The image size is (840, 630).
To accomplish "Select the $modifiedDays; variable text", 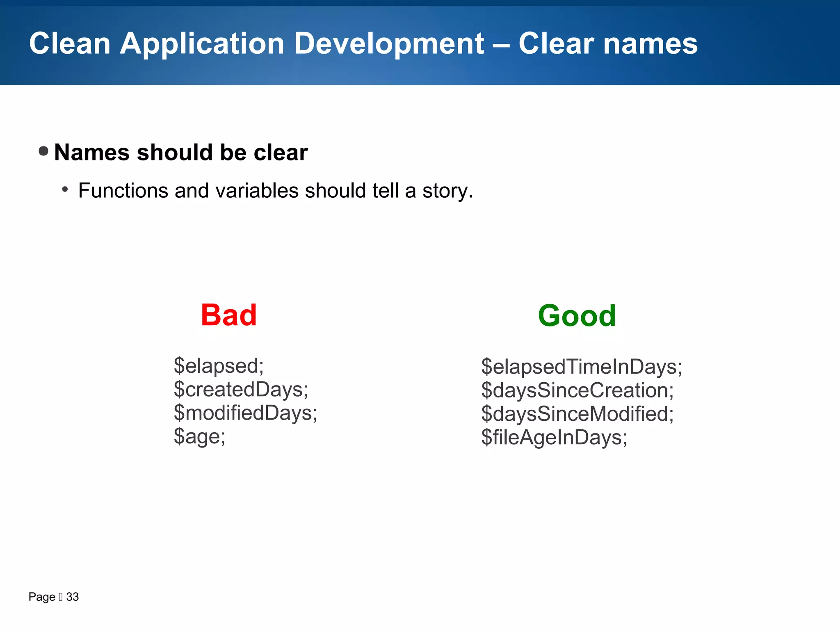I will 245,413.
